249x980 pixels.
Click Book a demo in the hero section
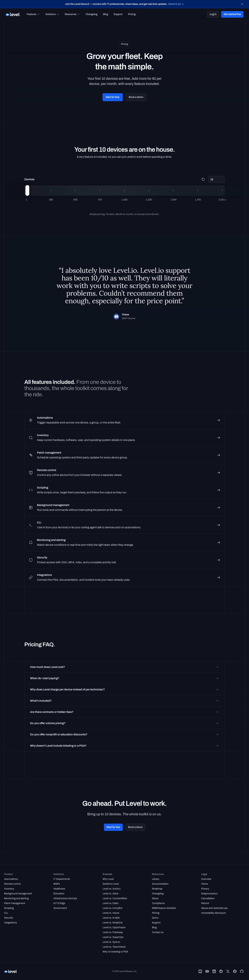[136, 97]
